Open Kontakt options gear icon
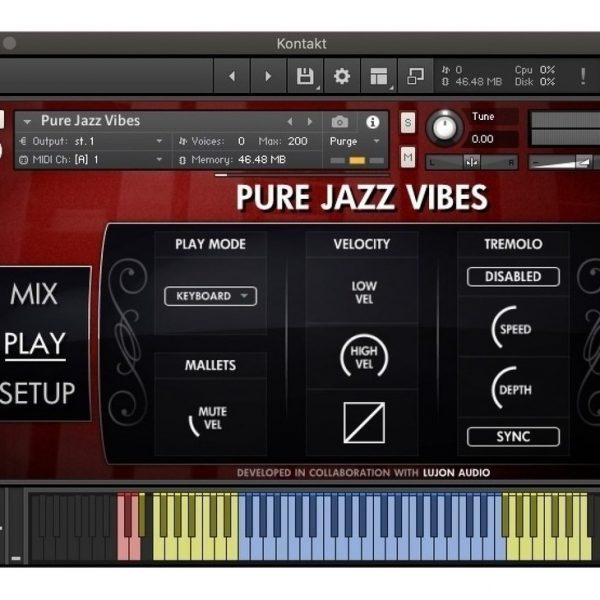This screenshot has height=600, width=600. 342,76
